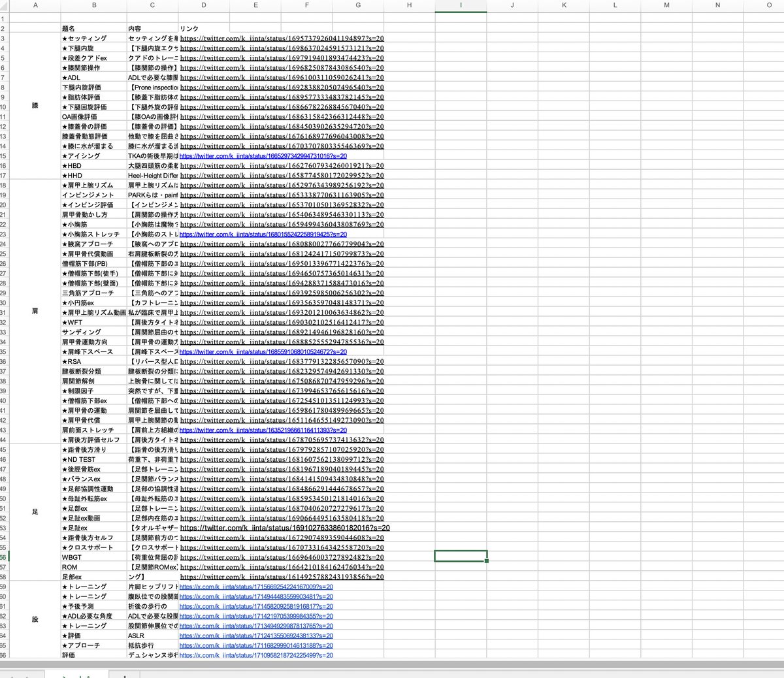Click the 僧帽筋下部(PB) cell
784x678 pixels.
click(x=94, y=264)
